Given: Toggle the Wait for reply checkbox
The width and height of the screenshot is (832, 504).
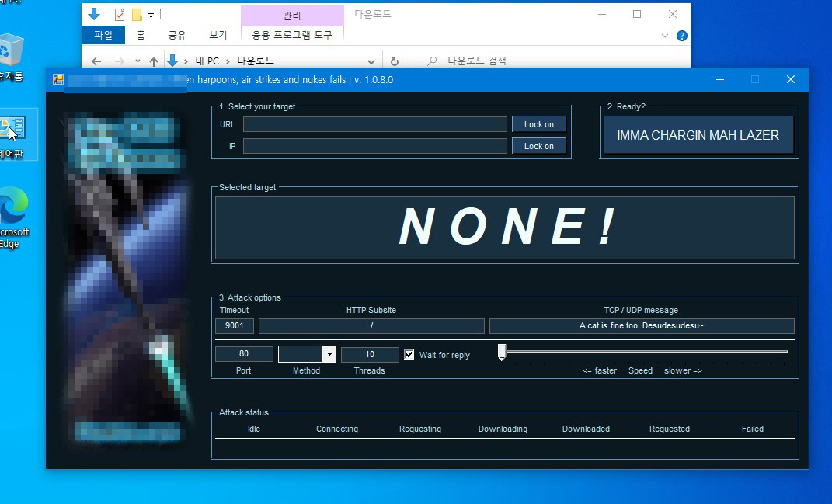Looking at the screenshot, I should coord(409,355).
